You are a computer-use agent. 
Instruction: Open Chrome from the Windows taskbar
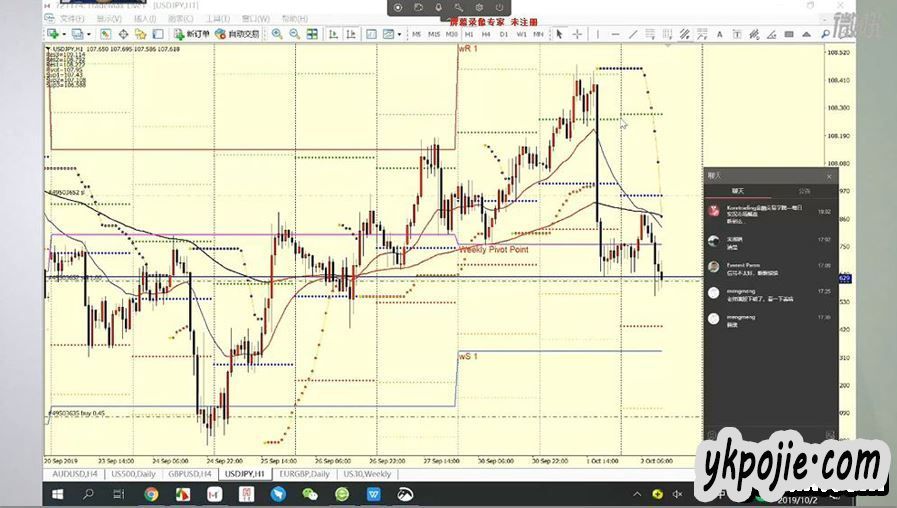(151, 494)
